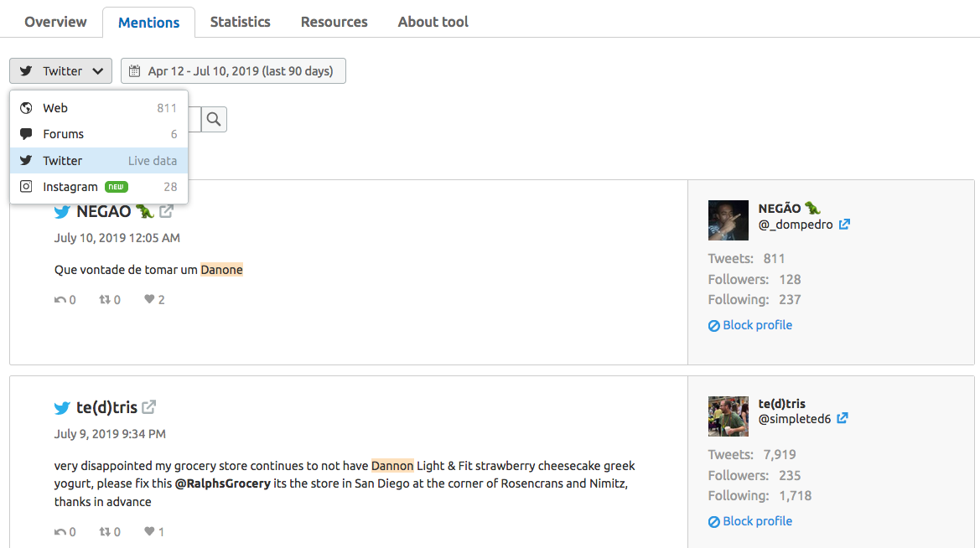
Task: Switch to the Statistics tab
Action: tap(241, 22)
